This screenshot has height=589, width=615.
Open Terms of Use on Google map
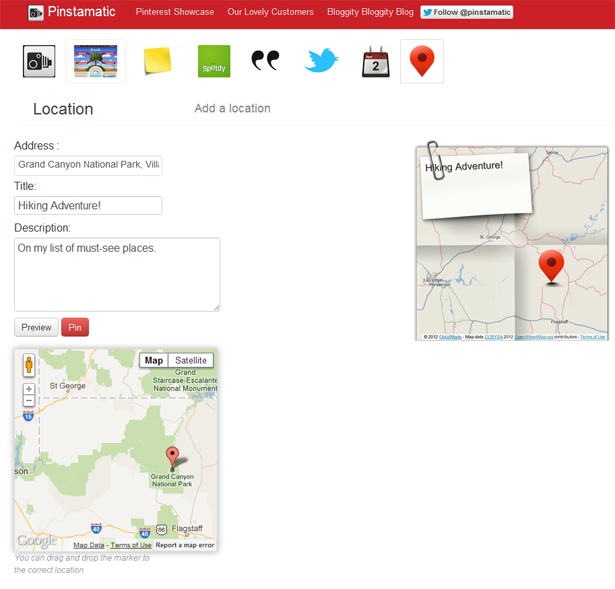131,545
